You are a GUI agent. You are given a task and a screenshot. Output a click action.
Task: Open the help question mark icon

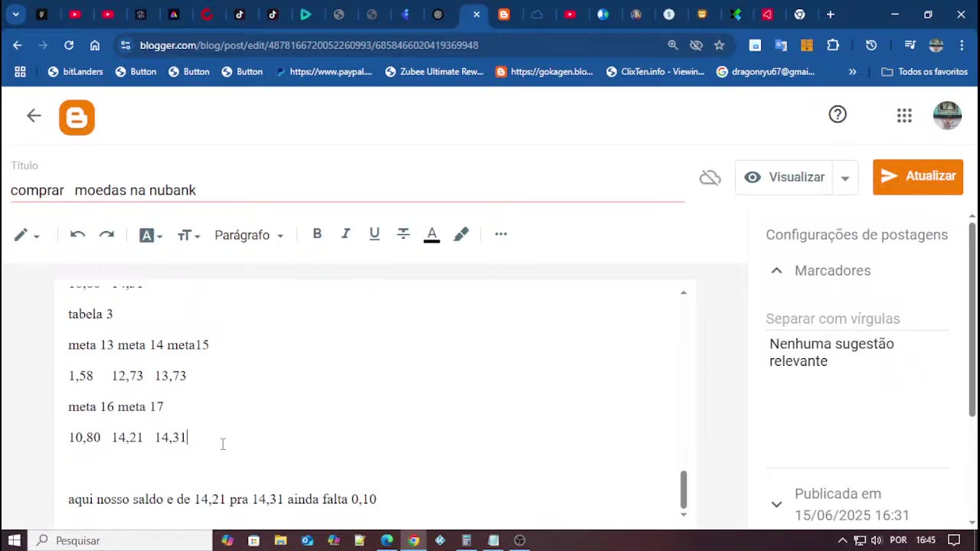[838, 114]
